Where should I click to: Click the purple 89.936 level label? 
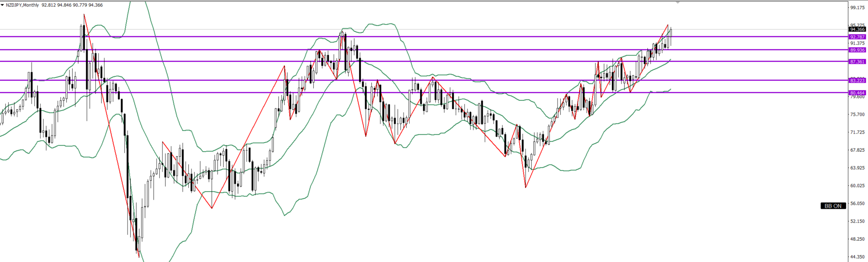[x=857, y=50]
